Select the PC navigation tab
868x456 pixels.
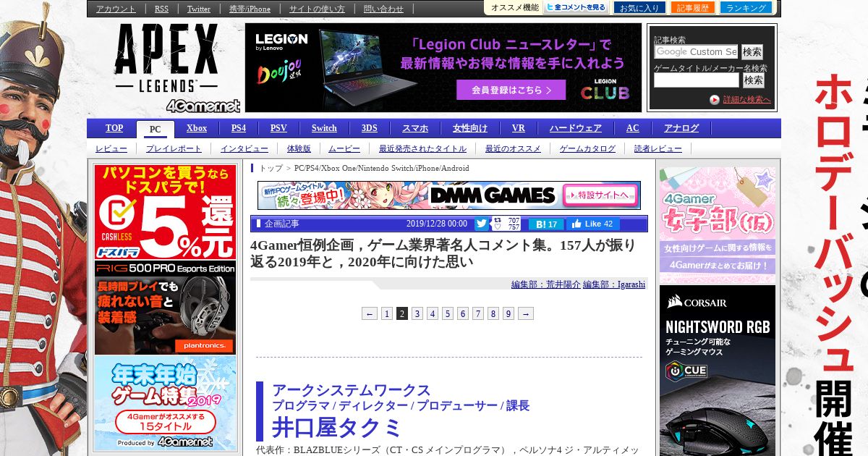pos(156,130)
